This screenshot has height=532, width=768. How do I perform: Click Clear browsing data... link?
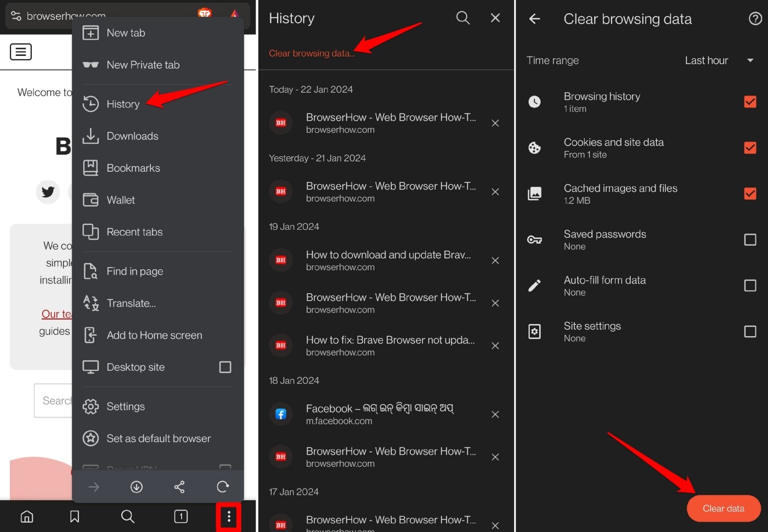pos(312,54)
